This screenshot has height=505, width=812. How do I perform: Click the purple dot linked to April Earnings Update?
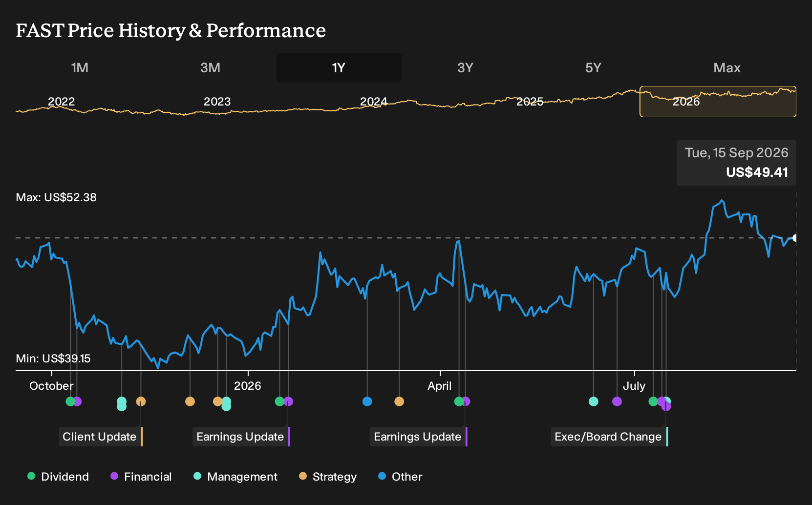click(466, 401)
